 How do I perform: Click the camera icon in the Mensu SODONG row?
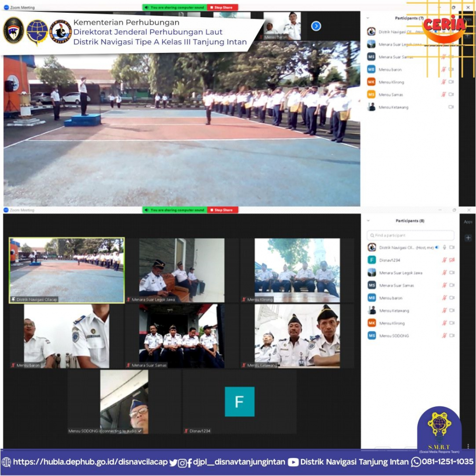pyautogui.click(x=452, y=335)
